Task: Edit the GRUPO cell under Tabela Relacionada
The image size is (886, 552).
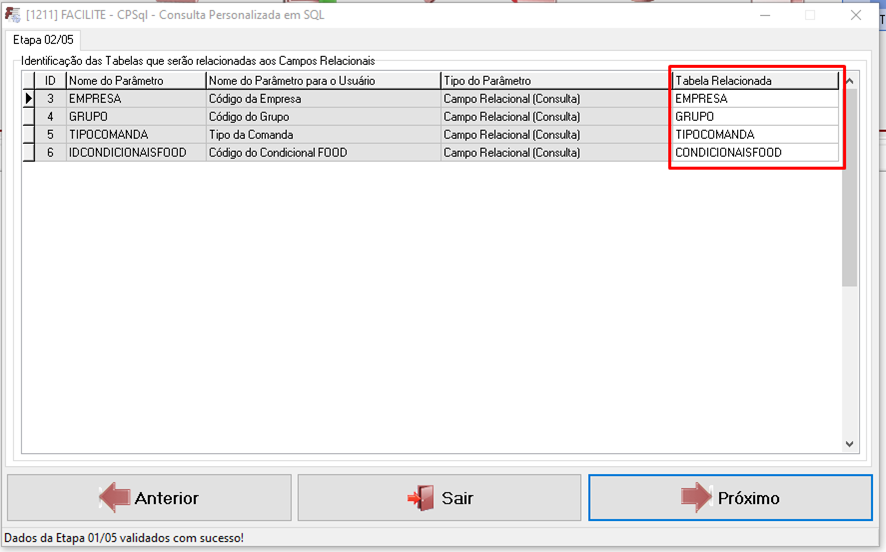Action: [x=755, y=117]
